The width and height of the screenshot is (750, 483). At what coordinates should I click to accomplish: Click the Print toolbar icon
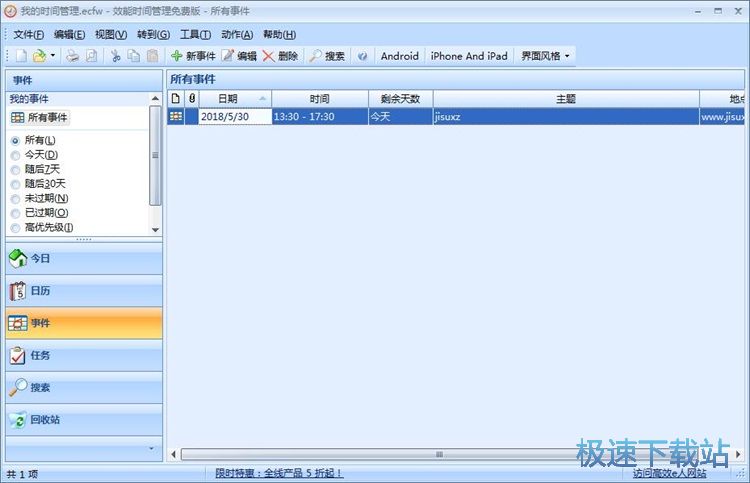(x=73, y=56)
